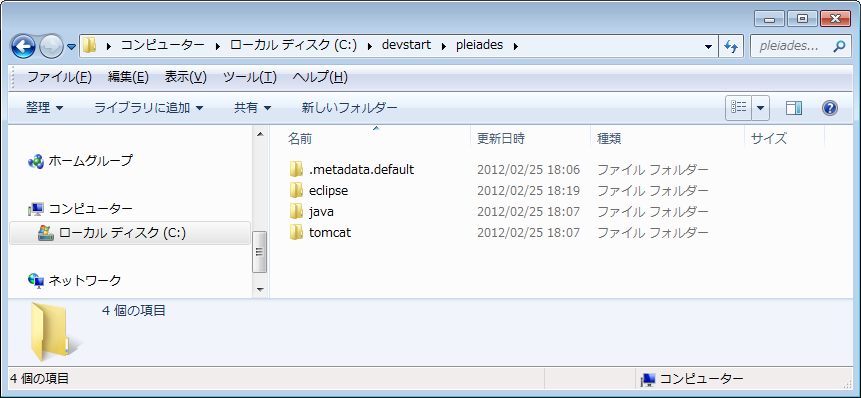Select ホームグループ in navigation pane

click(90, 161)
